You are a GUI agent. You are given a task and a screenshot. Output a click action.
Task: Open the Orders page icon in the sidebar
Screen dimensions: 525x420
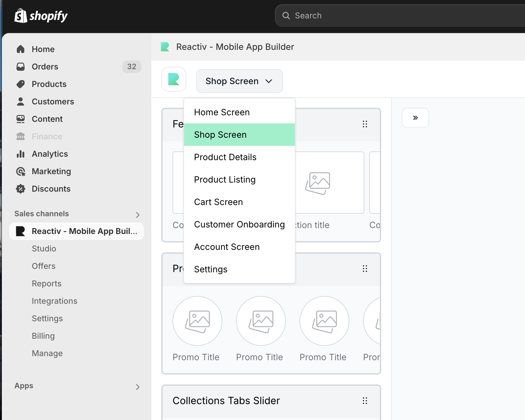coord(21,67)
